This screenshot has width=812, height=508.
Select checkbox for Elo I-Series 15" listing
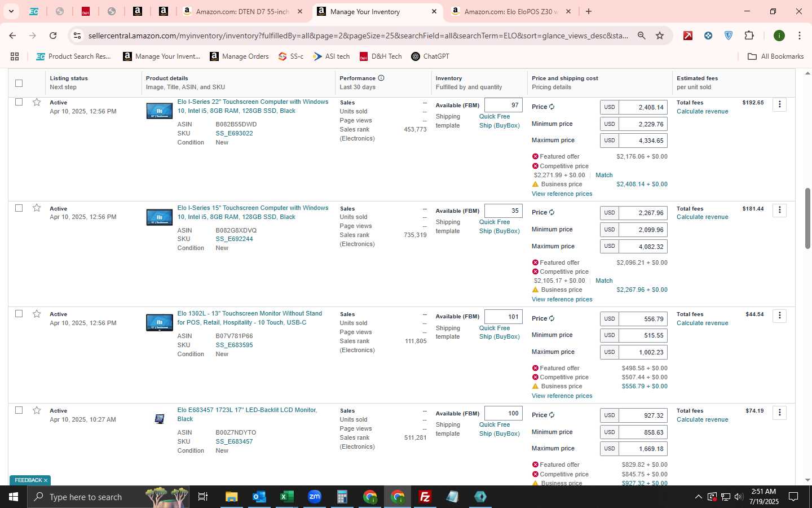click(x=19, y=208)
